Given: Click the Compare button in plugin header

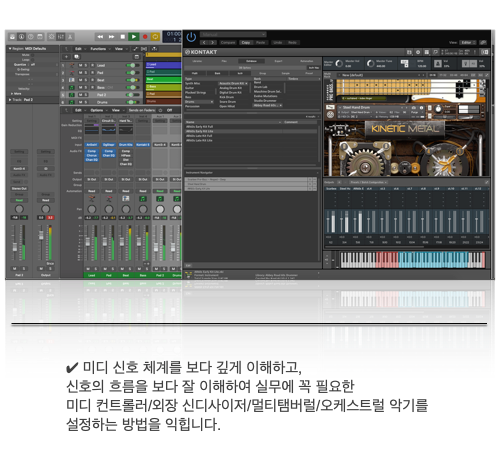Looking at the screenshot, I should pos(228,43).
